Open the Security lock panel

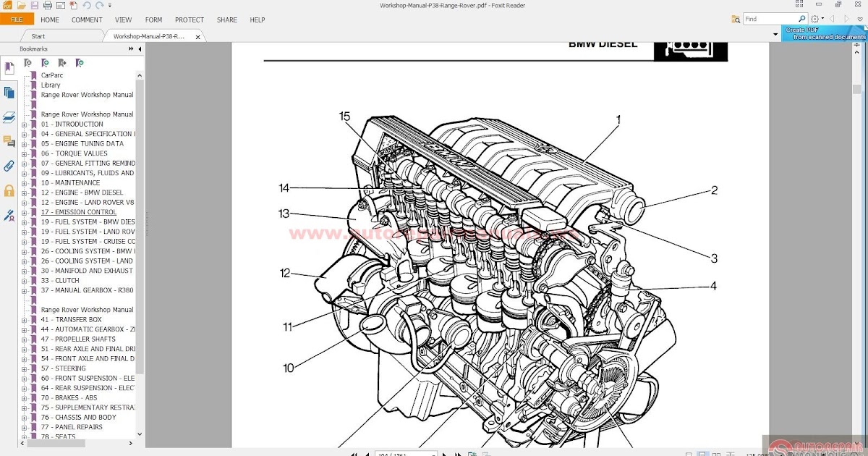(9, 190)
